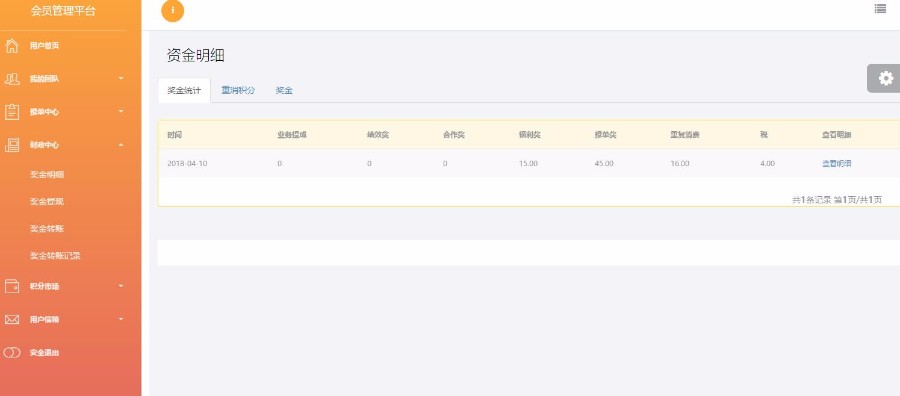Expand the 我的团队 dropdown arrow
The image size is (900, 396).
click(121, 79)
